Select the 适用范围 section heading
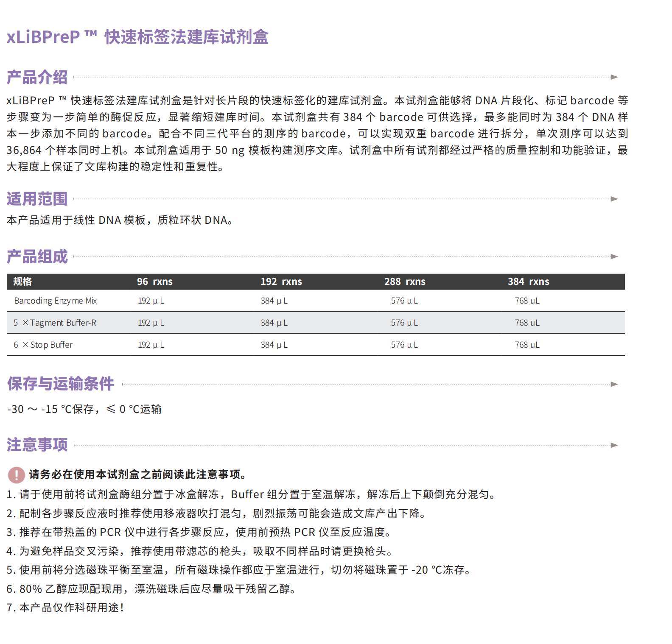Image resolution: width=672 pixels, height=644 pixels. (x=37, y=199)
